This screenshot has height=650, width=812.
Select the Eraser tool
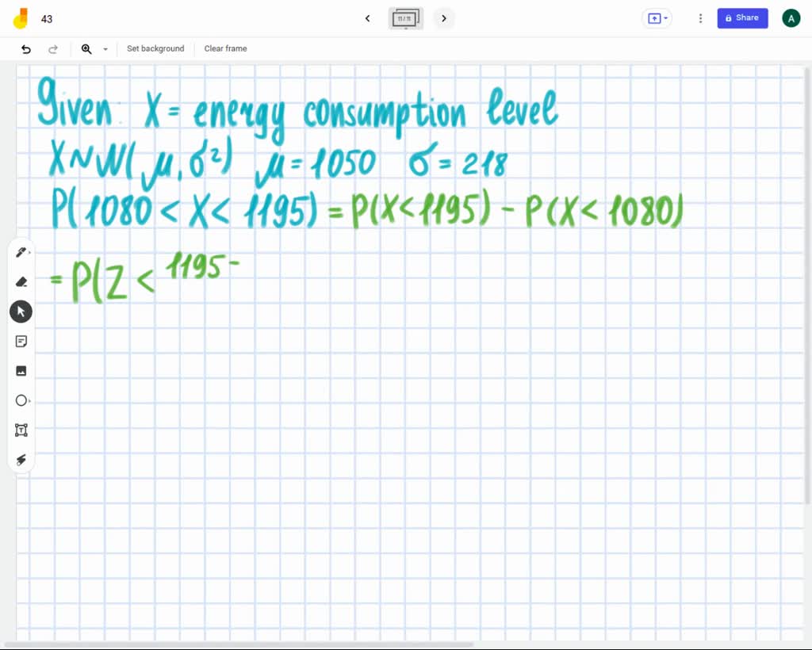(21, 281)
